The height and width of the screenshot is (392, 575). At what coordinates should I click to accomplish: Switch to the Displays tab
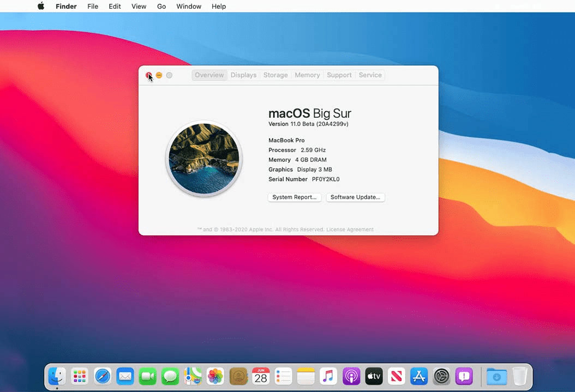point(243,75)
